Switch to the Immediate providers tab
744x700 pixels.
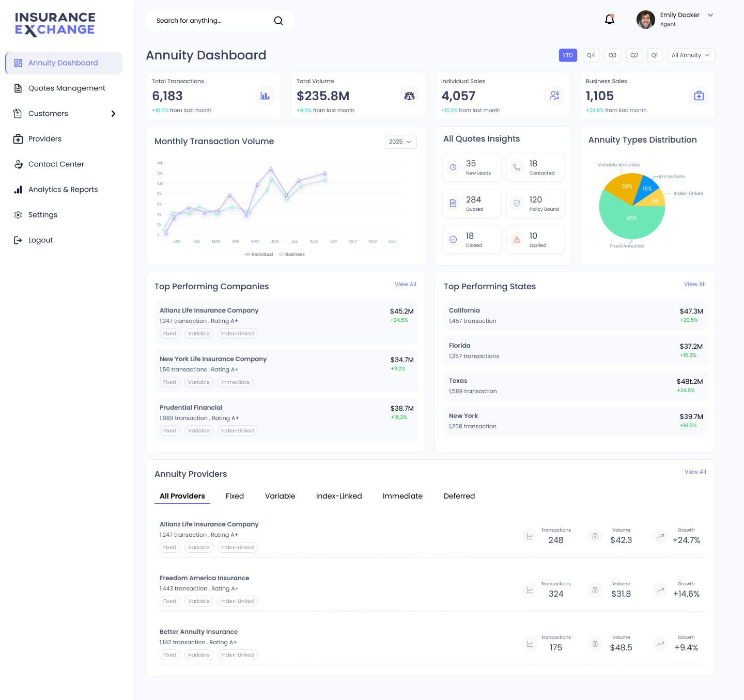coord(402,496)
